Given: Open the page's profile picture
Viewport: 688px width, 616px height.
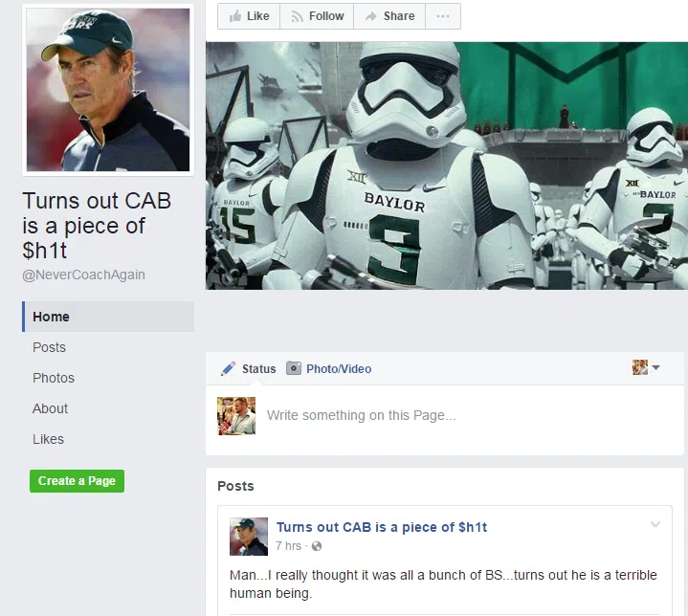Looking at the screenshot, I should coord(108,90).
